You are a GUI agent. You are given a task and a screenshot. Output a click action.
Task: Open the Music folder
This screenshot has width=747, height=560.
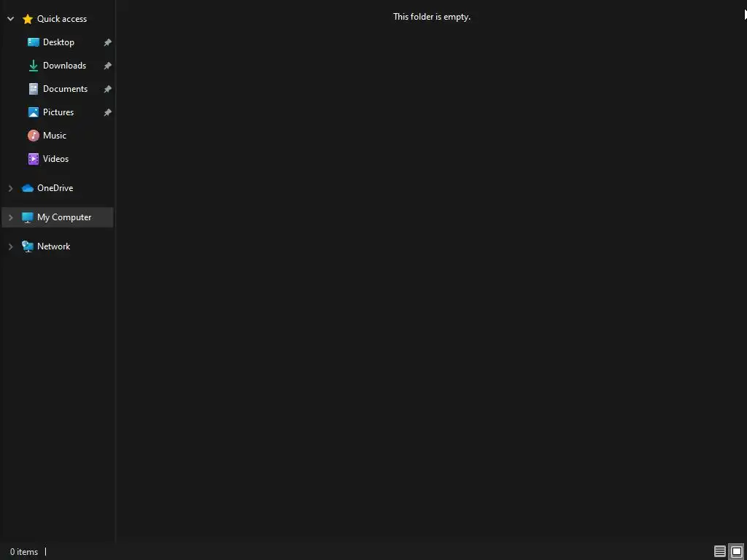click(54, 136)
